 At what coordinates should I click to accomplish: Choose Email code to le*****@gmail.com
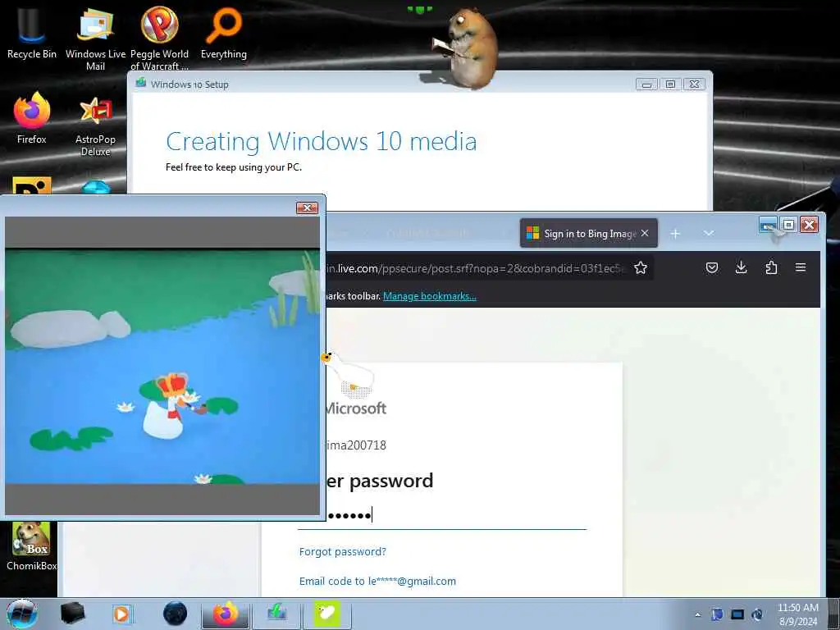[377, 581]
